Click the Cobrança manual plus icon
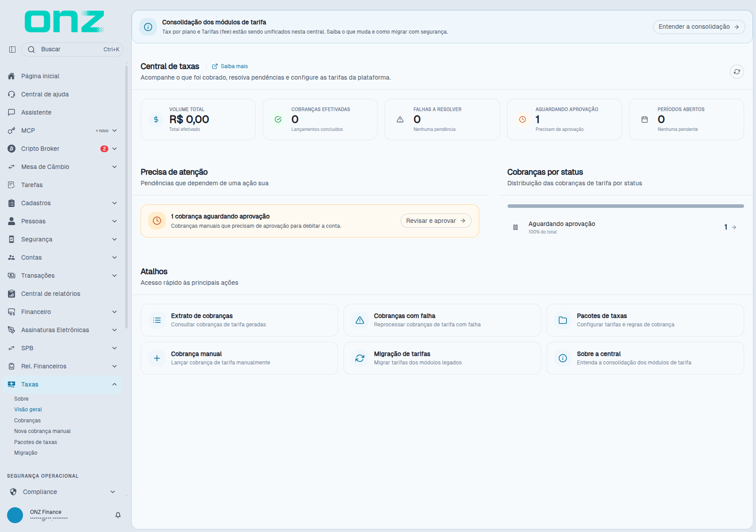 coord(157,358)
